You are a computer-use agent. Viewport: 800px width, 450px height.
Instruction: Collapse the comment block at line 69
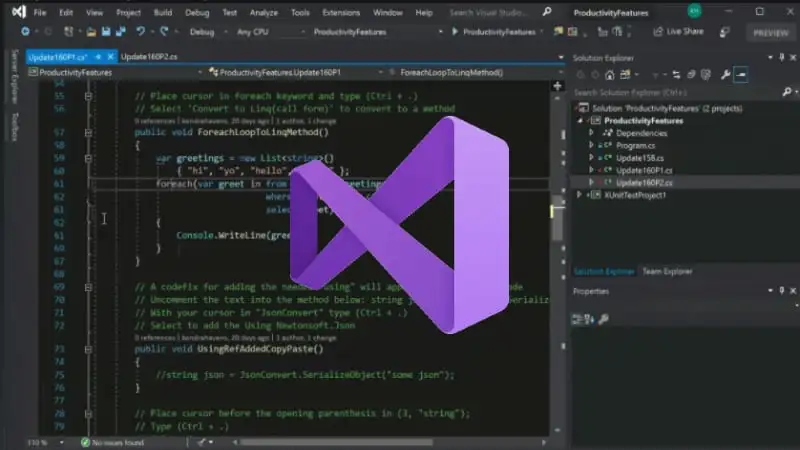point(88,287)
